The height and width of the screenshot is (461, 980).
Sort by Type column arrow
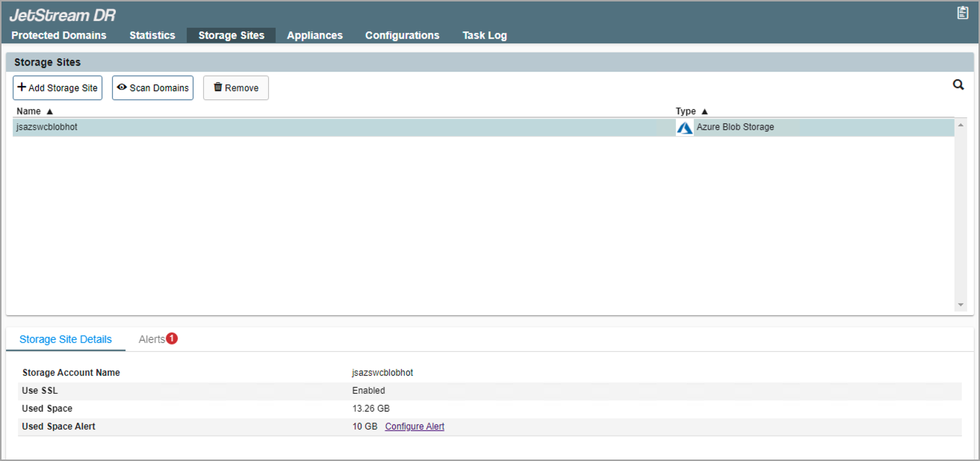704,111
